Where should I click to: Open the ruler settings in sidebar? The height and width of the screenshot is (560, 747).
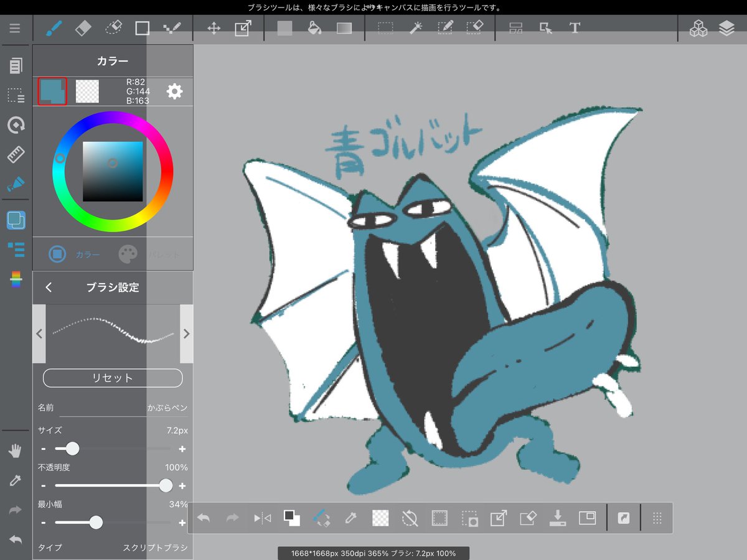(16, 155)
